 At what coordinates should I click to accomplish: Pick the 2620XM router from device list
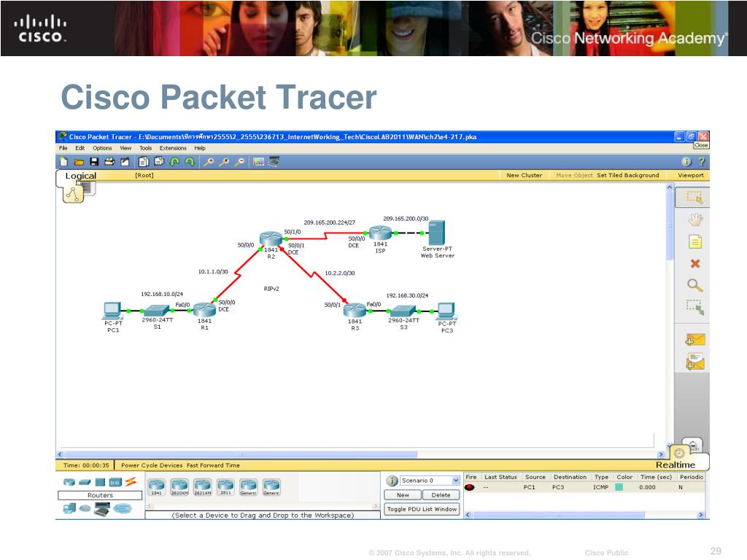179,487
